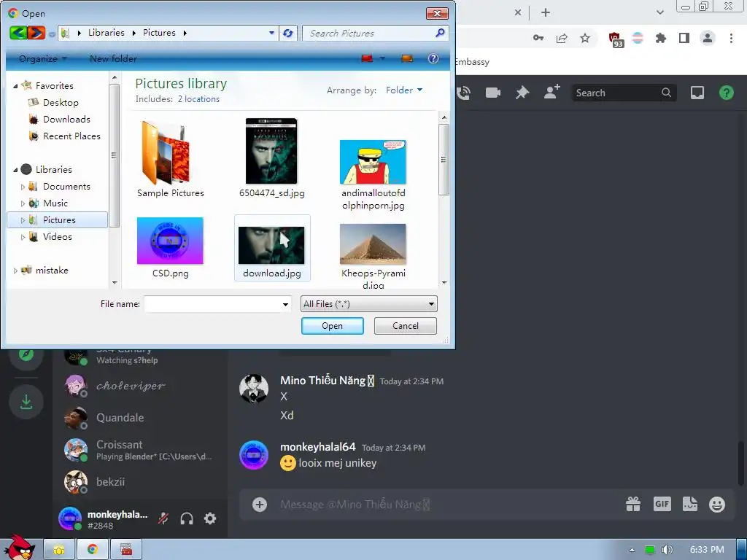Toggle microphone mute in Discord
This screenshot has height=560, width=747.
tap(163, 518)
